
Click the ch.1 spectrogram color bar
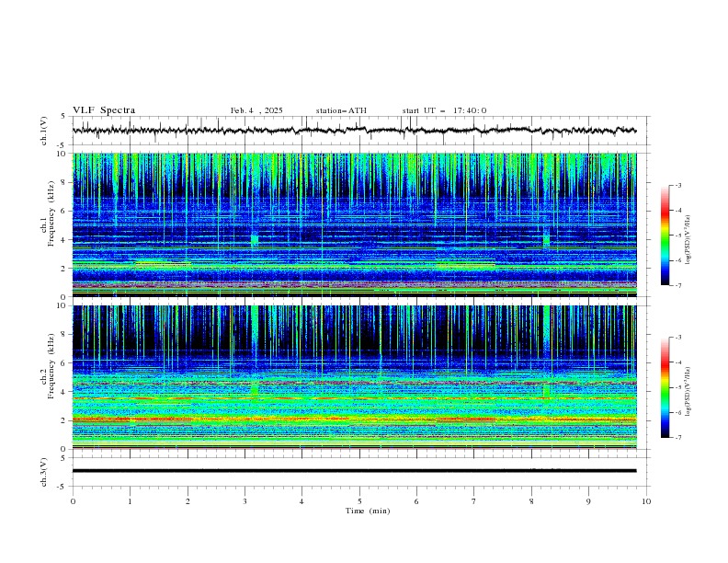pyautogui.click(x=665, y=235)
